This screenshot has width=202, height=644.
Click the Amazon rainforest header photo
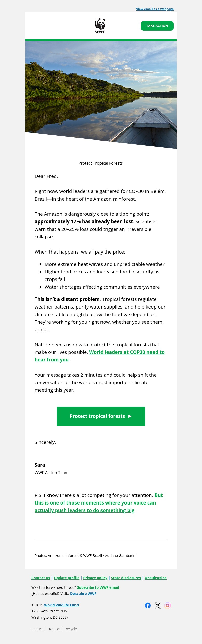pyautogui.click(x=100, y=93)
